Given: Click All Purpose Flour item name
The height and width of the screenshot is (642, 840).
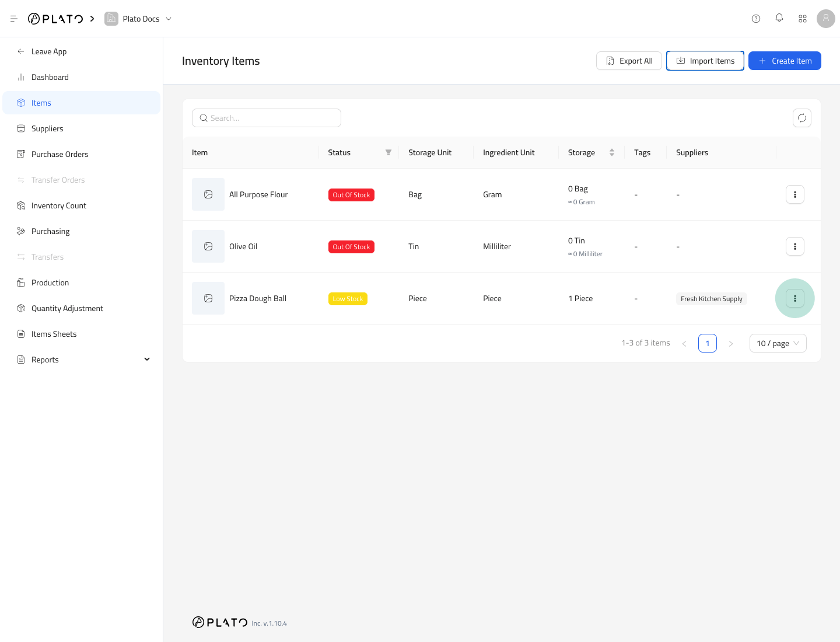Looking at the screenshot, I should [x=258, y=194].
